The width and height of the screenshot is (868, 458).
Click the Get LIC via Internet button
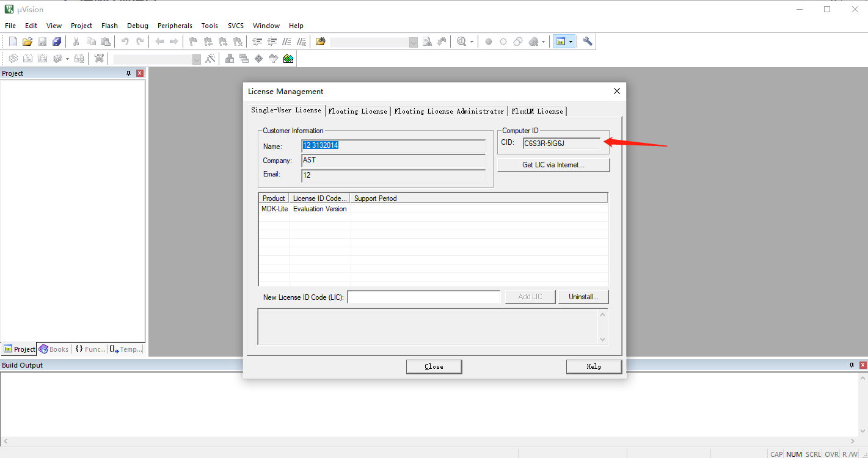click(553, 165)
